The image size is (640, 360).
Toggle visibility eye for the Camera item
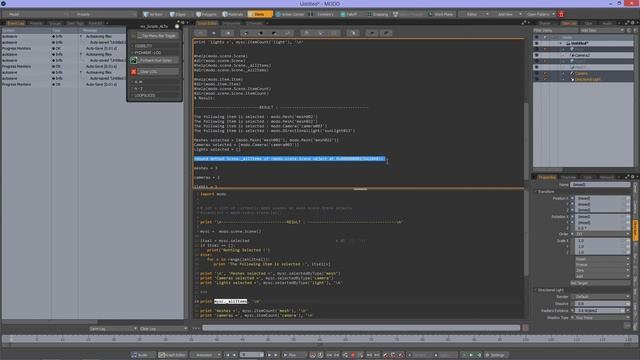[x=536, y=73]
